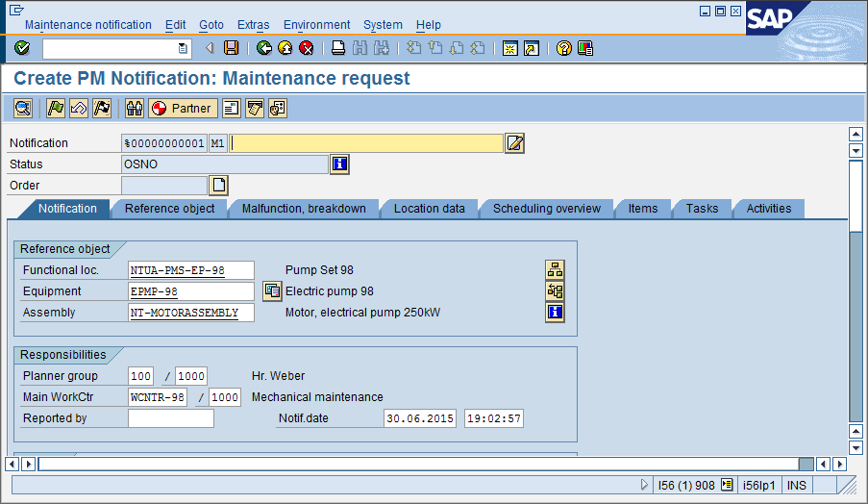Click the hierarchy icon in the Electric pump 98 row
This screenshot has height=504, width=868.
point(555,290)
